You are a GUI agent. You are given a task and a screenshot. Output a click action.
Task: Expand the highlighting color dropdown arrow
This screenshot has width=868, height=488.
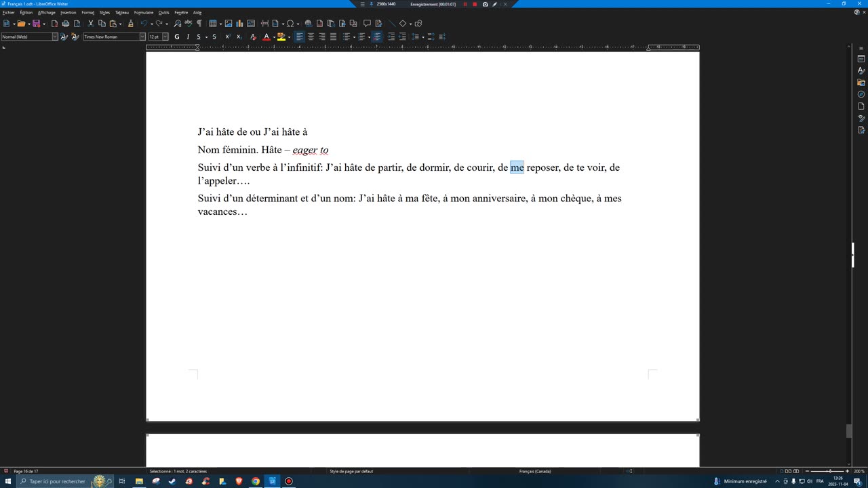pos(289,37)
